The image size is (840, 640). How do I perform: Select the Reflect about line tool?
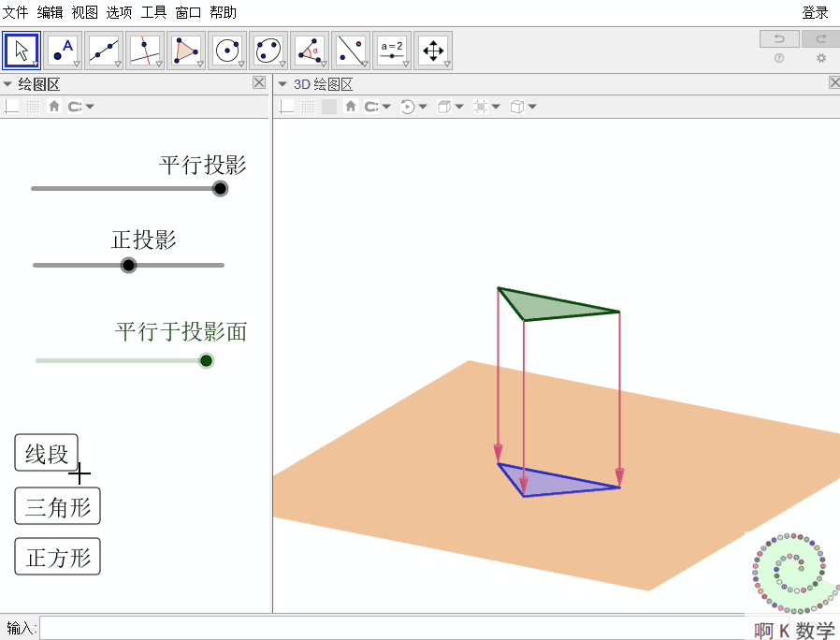coord(351,51)
